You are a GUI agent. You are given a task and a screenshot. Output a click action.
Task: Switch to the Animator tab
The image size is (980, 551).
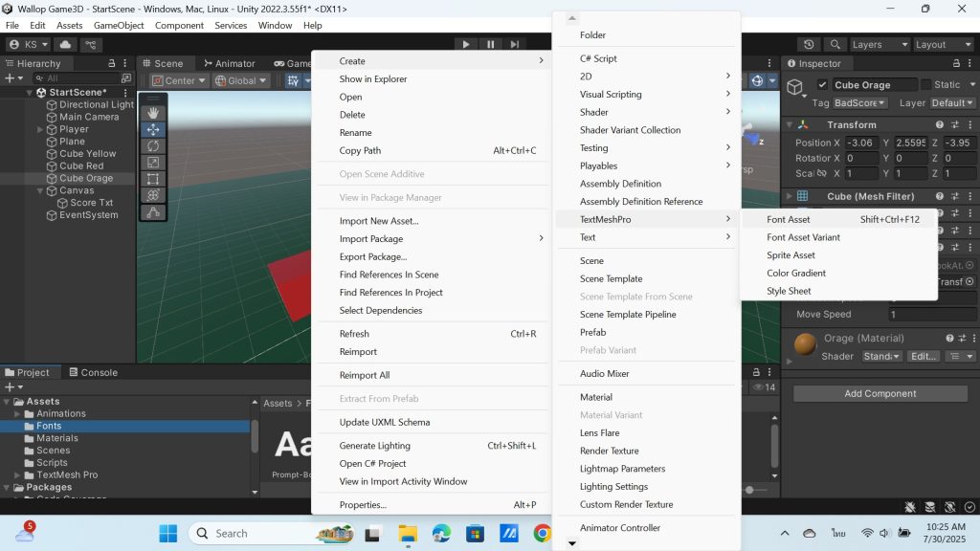point(229,63)
